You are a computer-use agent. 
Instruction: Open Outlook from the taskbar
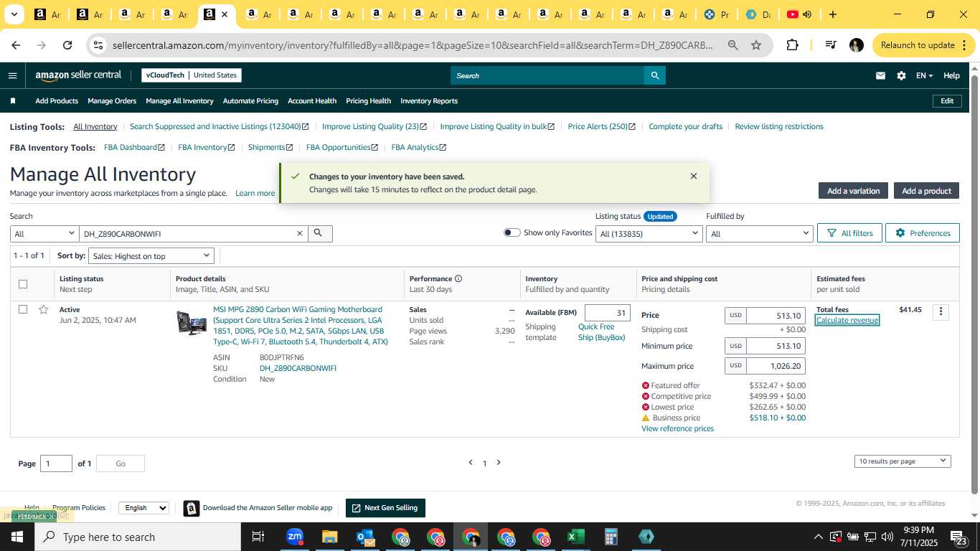tap(365, 537)
